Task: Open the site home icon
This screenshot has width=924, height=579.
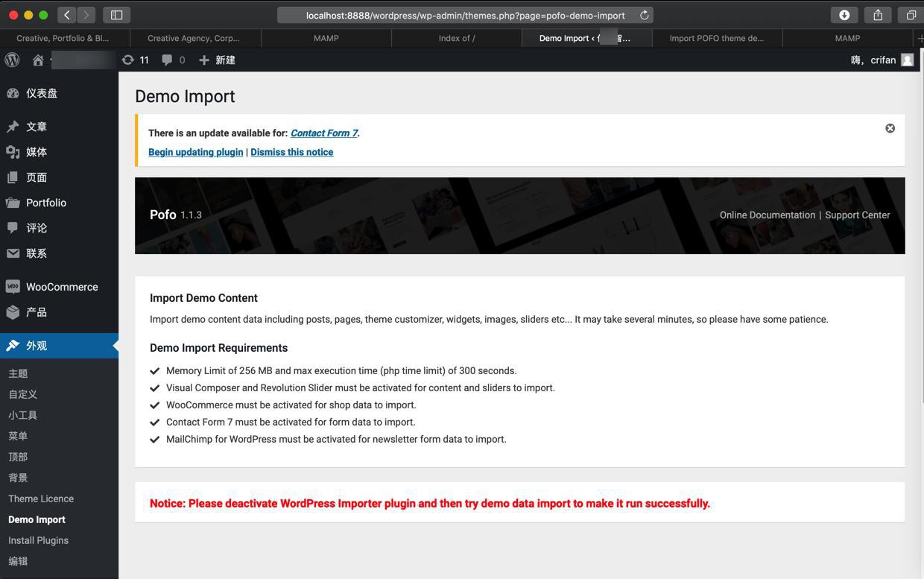Action: point(38,60)
